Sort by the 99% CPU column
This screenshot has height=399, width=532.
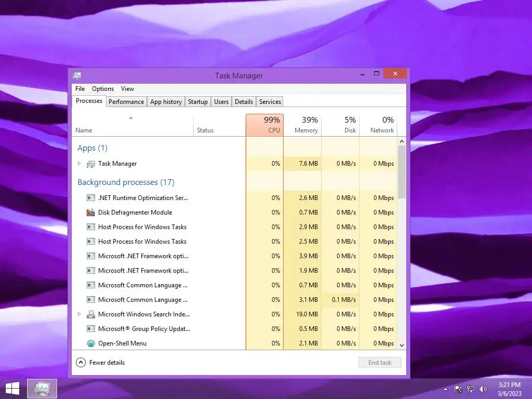tap(264, 125)
